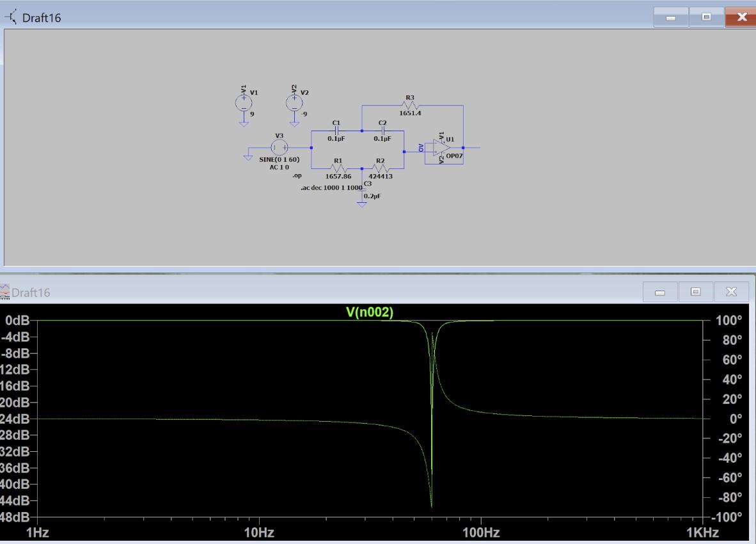Click the .op directive text
Image resolution: width=756 pixels, height=544 pixels.
297,175
